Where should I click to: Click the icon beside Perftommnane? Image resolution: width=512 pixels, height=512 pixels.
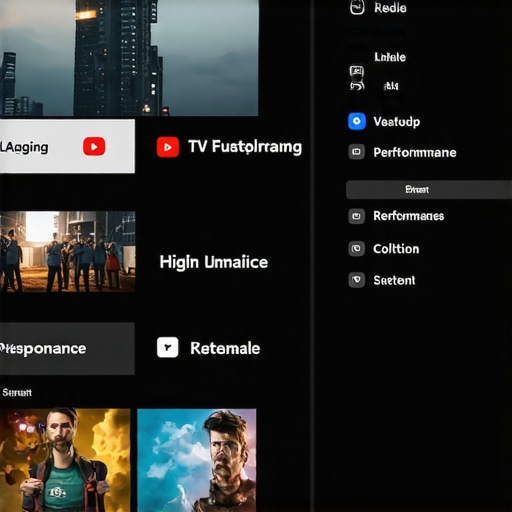tap(356, 152)
